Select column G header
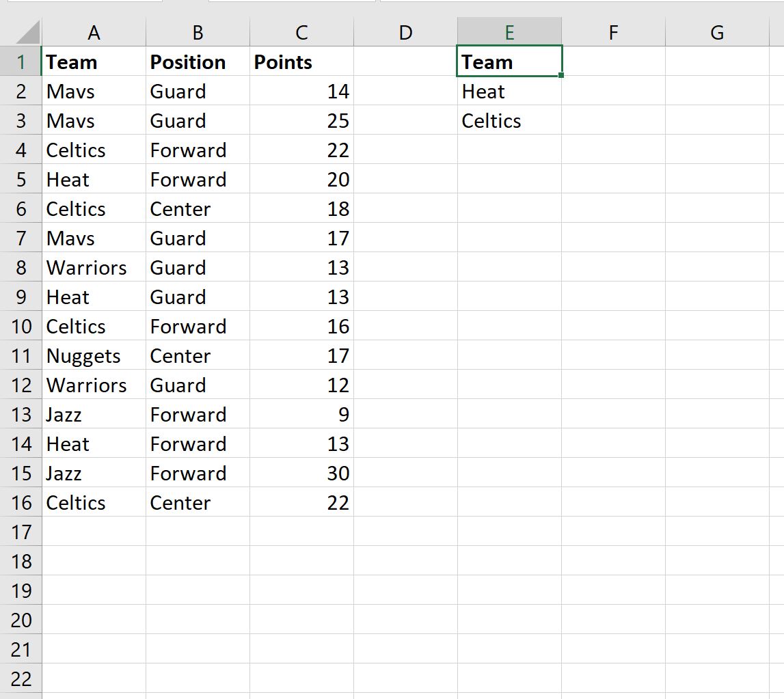The width and height of the screenshot is (784, 699). [717, 33]
